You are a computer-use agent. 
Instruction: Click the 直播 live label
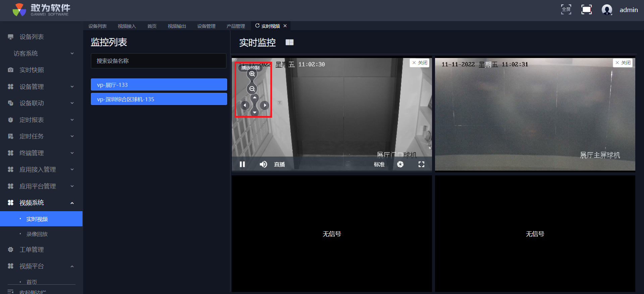pyautogui.click(x=279, y=164)
